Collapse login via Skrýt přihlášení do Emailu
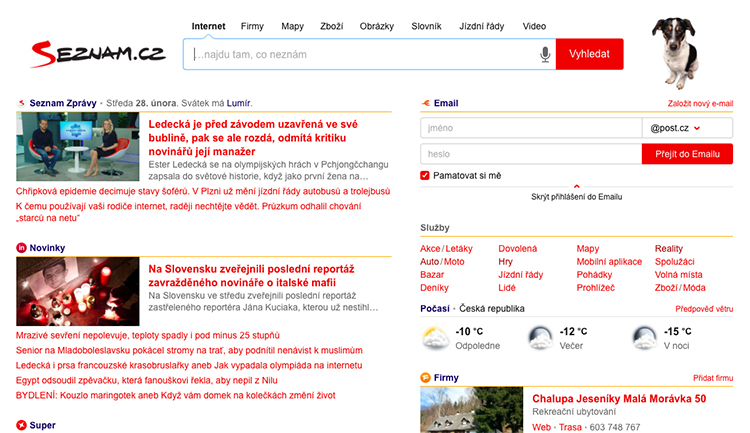The image size is (750, 433). point(576,196)
